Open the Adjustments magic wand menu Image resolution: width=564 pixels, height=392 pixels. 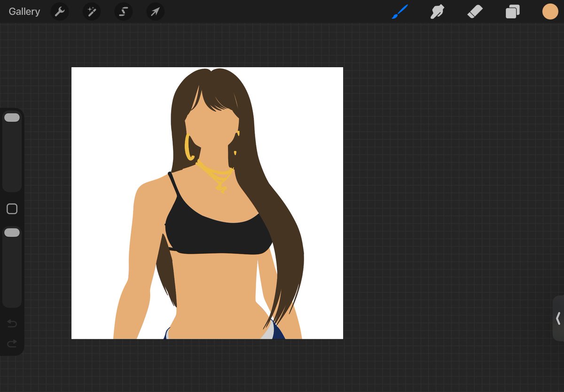(x=92, y=12)
